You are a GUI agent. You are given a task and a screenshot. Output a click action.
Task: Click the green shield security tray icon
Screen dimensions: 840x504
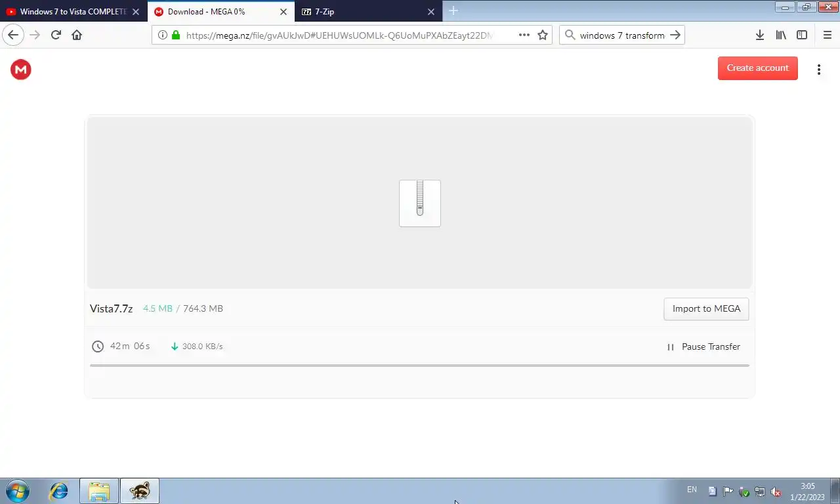tap(744, 491)
